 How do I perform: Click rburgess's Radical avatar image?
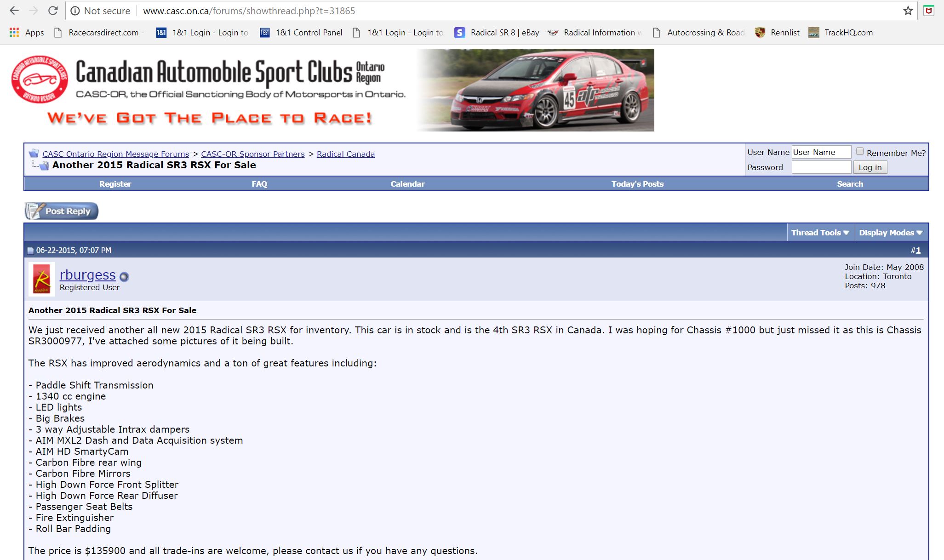coord(42,279)
